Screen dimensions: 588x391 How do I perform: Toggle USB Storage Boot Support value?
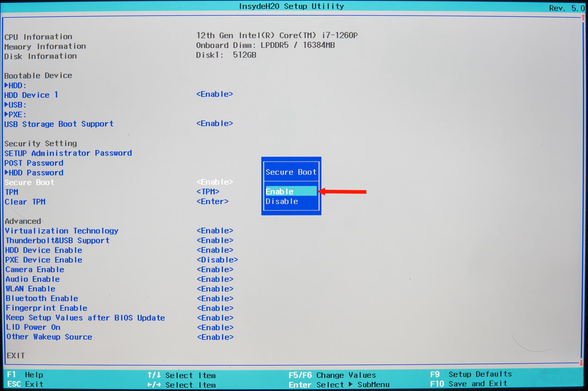[x=215, y=123]
